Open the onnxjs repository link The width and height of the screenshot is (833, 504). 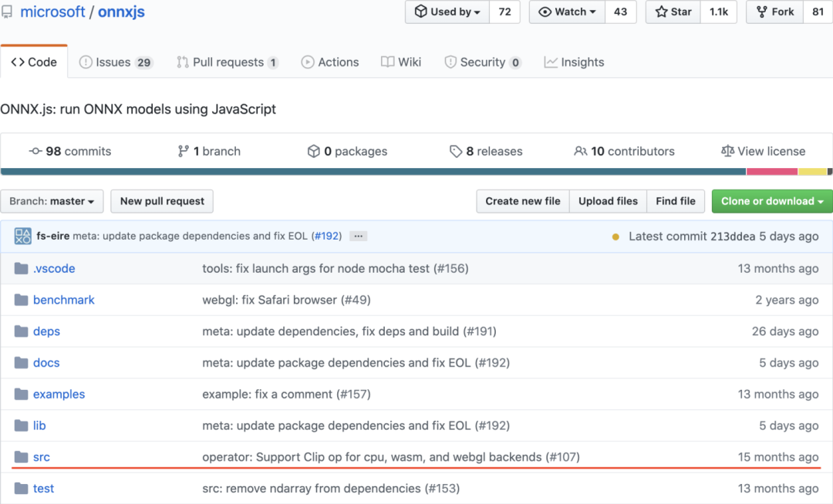coord(121,12)
